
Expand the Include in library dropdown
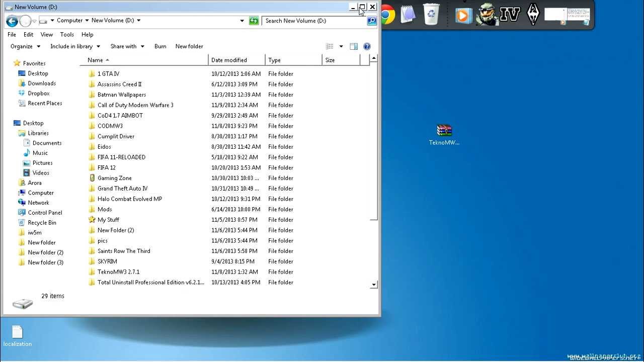pyautogui.click(x=75, y=46)
